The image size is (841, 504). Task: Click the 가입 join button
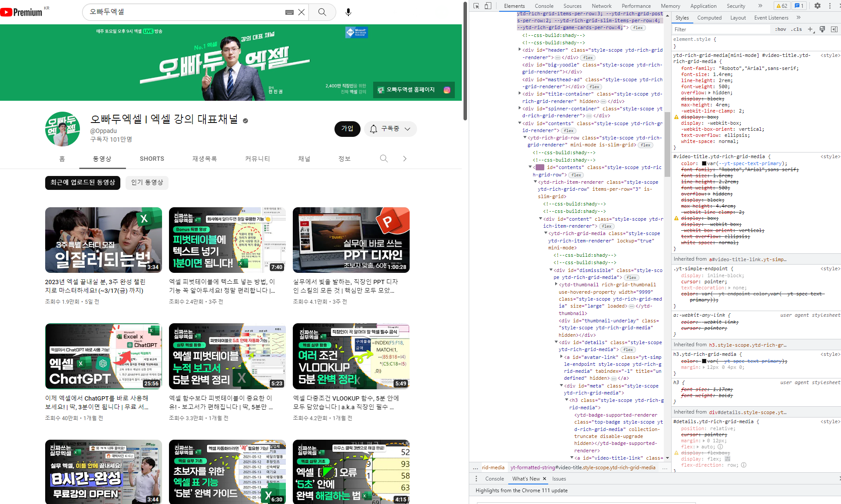click(347, 129)
